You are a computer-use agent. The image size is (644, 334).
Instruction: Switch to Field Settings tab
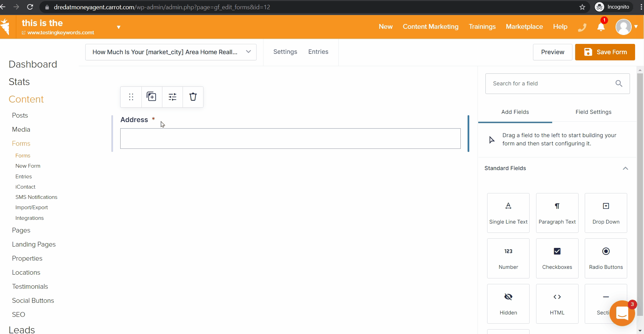(x=593, y=112)
